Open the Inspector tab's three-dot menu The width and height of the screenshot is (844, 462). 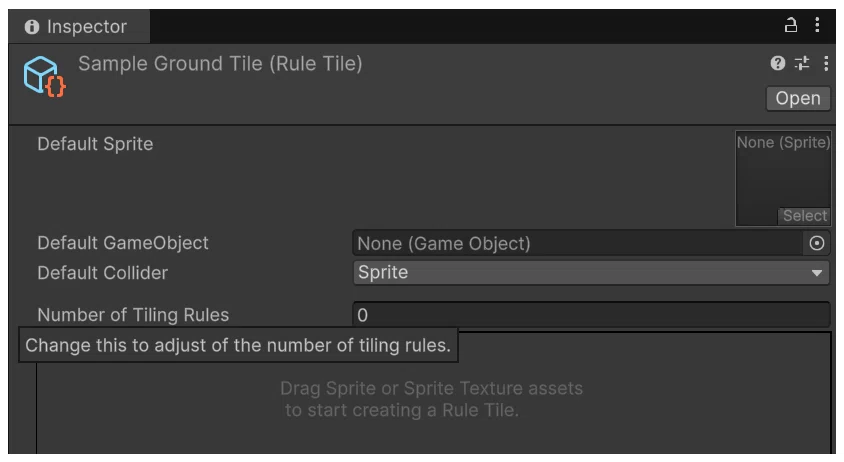click(x=817, y=25)
